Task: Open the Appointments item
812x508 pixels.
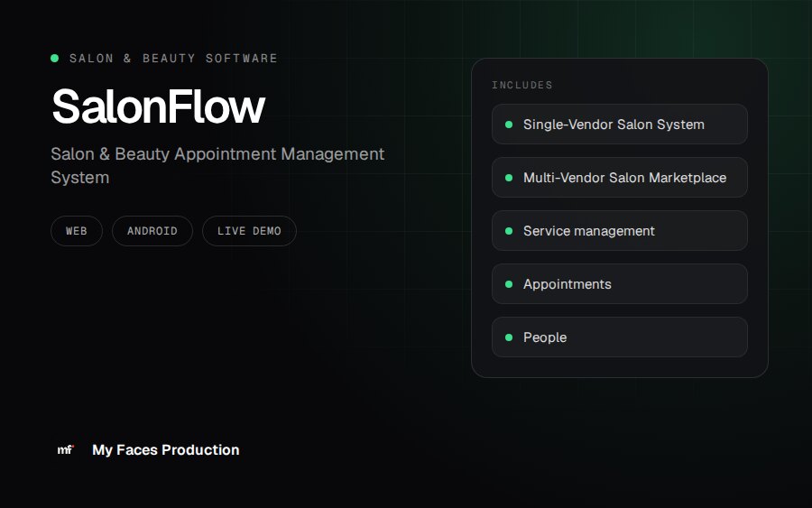Action: [619, 283]
